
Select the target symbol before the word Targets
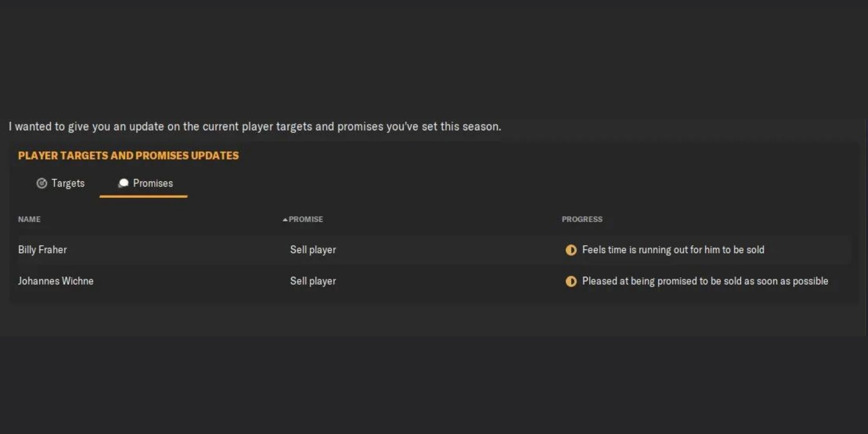(41, 183)
